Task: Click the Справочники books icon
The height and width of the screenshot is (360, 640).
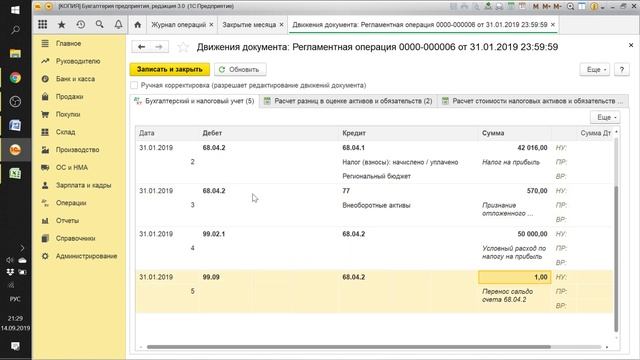Action: (45, 238)
